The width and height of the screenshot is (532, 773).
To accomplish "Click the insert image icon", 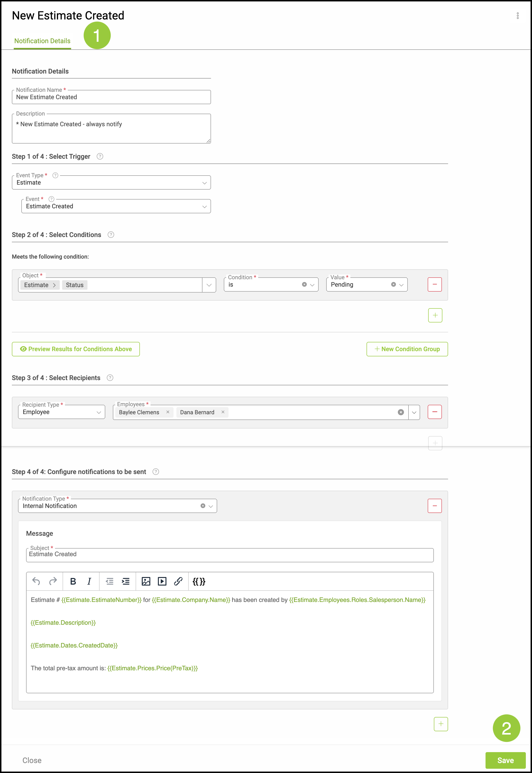I will [x=146, y=582].
